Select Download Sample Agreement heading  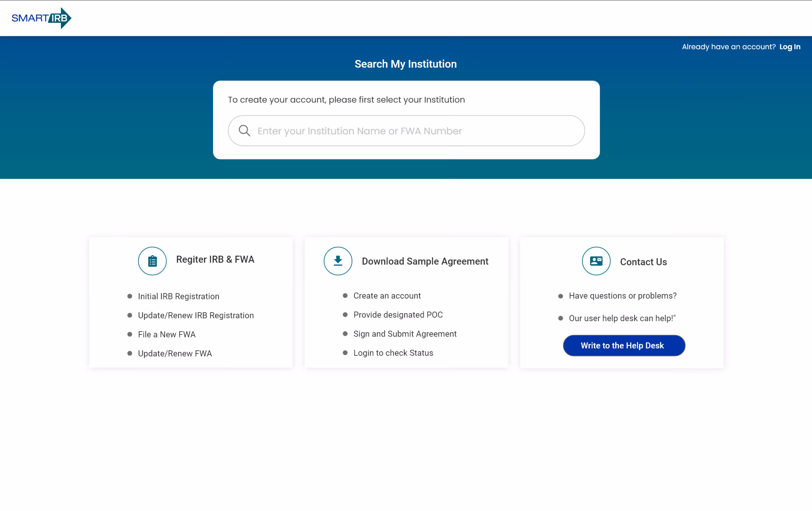click(425, 261)
